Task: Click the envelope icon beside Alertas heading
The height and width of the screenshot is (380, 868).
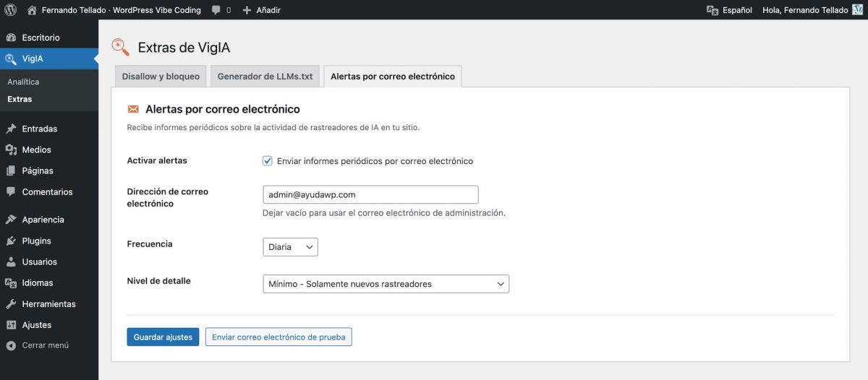Action: [133, 109]
